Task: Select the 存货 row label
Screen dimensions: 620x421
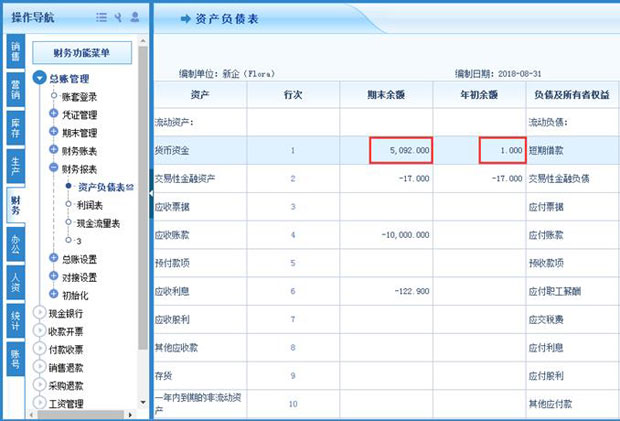Action: [163, 376]
